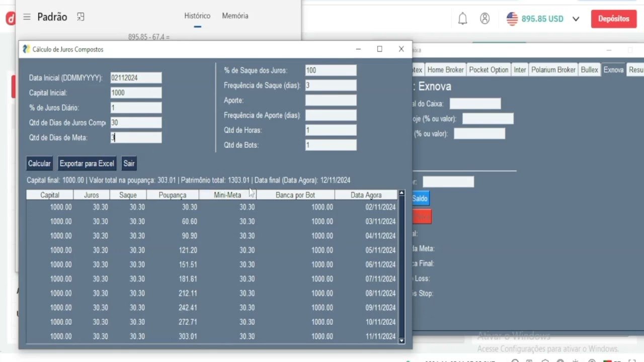Click the Caixa input field in Exnova window
This screenshot has height=362, width=644.
(x=475, y=104)
